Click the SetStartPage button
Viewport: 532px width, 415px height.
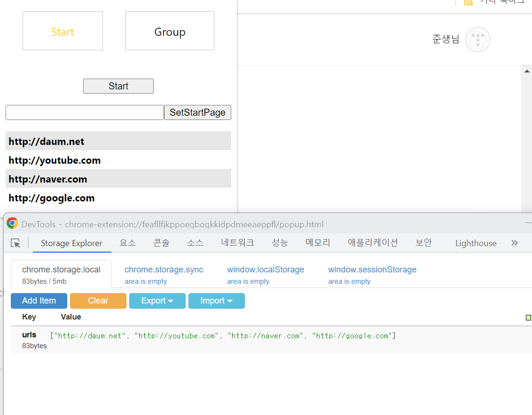coord(197,112)
